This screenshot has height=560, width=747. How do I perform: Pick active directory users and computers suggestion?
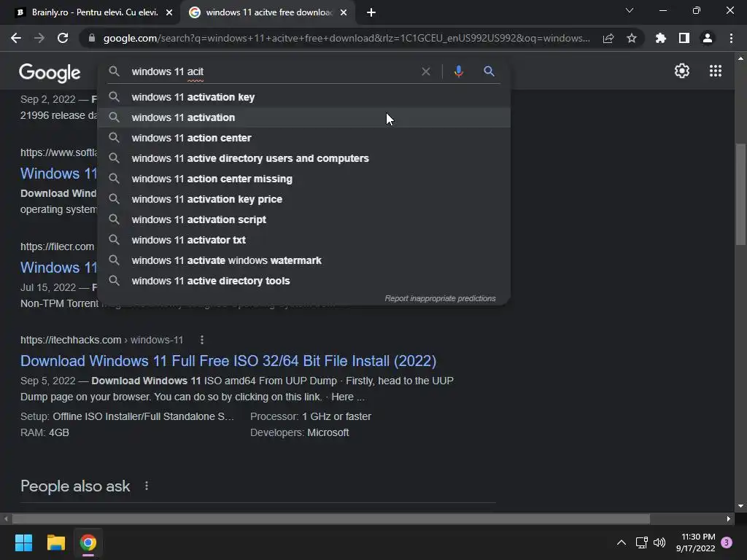tap(304, 158)
